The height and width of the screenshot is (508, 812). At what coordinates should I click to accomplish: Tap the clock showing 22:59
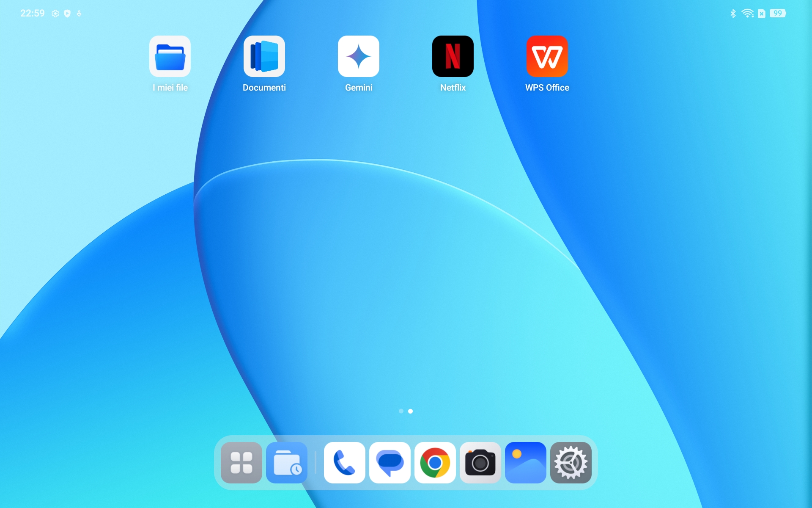[x=33, y=13]
